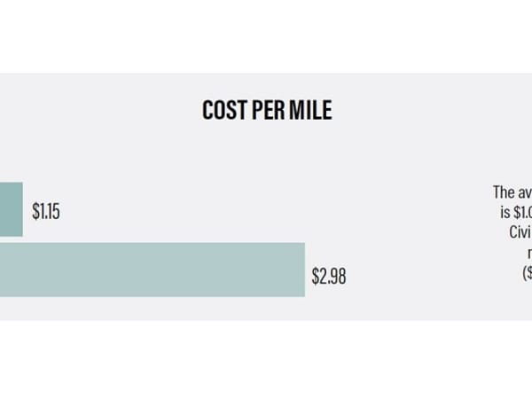Click the "The av" text line
The height and width of the screenshot is (399, 532).
pyautogui.click(x=512, y=192)
